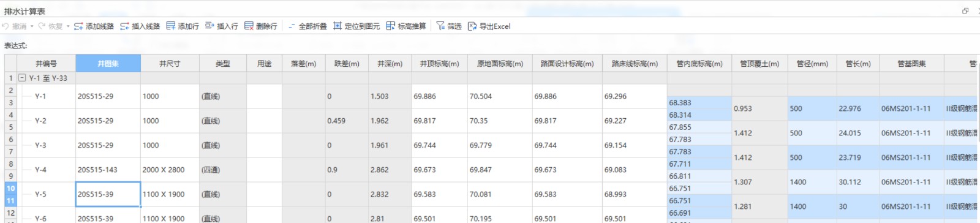This screenshot has height=223, width=980.
Task: Select the Y-1 well number cell
Action: pos(47,96)
